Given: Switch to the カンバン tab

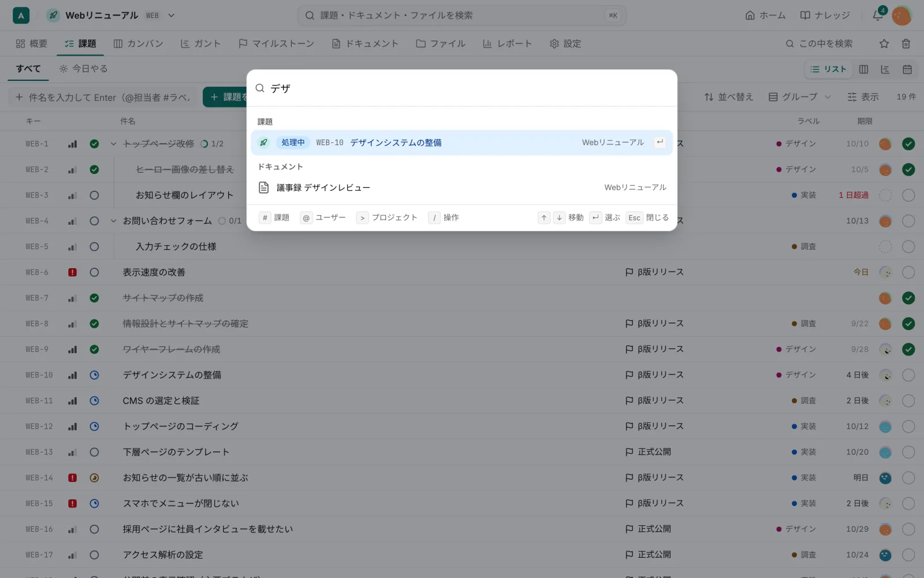Looking at the screenshot, I should point(139,43).
